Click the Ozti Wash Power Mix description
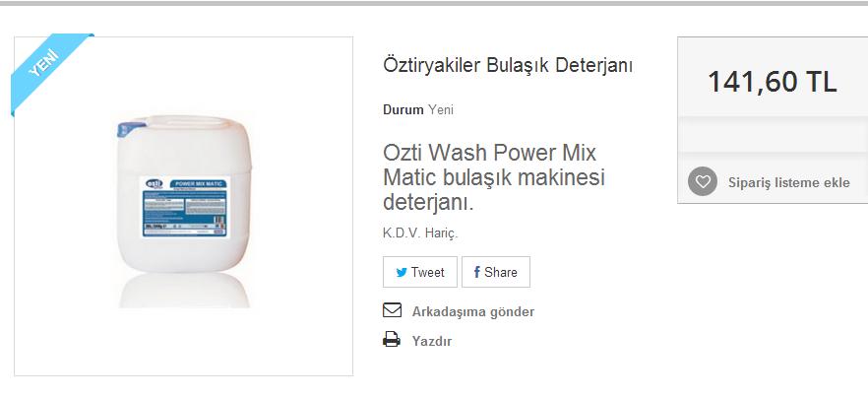868x399 pixels. (494, 178)
